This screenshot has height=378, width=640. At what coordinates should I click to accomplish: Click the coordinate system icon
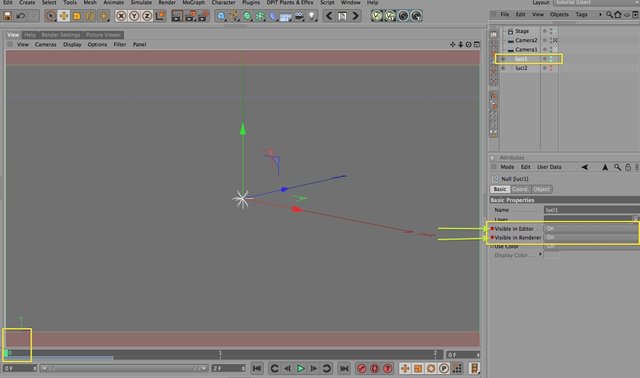[160, 16]
